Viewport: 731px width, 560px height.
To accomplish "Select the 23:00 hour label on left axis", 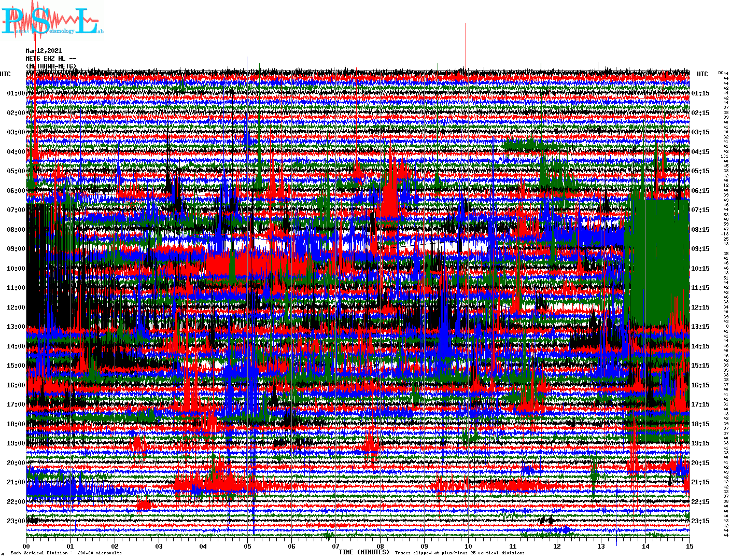I will pyautogui.click(x=16, y=521).
